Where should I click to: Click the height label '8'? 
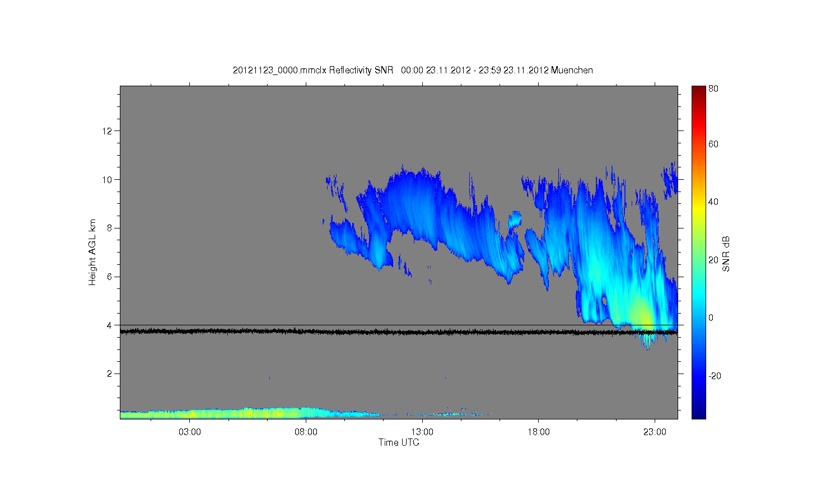pyautogui.click(x=110, y=228)
